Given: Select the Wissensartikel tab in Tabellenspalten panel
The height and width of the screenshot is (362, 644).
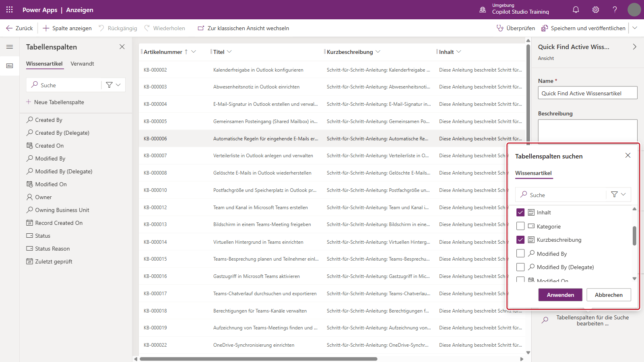Looking at the screenshot, I should (x=44, y=64).
